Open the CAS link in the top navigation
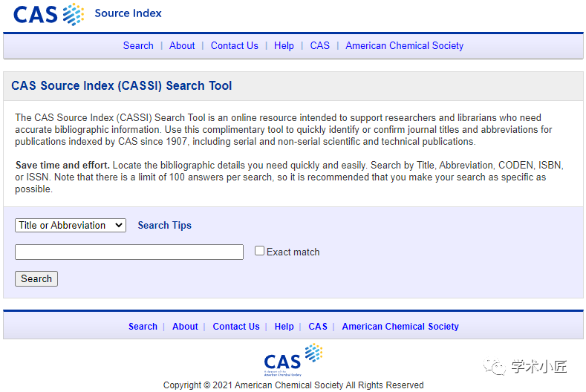 tap(320, 45)
